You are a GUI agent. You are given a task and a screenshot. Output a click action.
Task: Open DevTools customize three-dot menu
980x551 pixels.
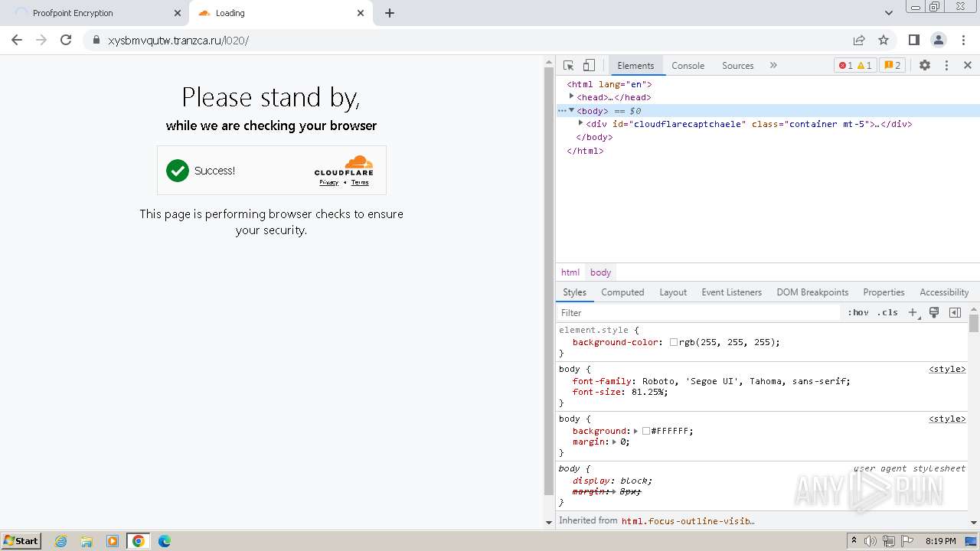946,66
